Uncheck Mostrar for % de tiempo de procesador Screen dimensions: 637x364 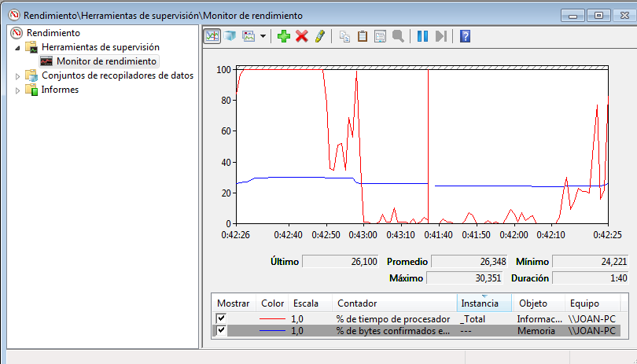tap(221, 318)
